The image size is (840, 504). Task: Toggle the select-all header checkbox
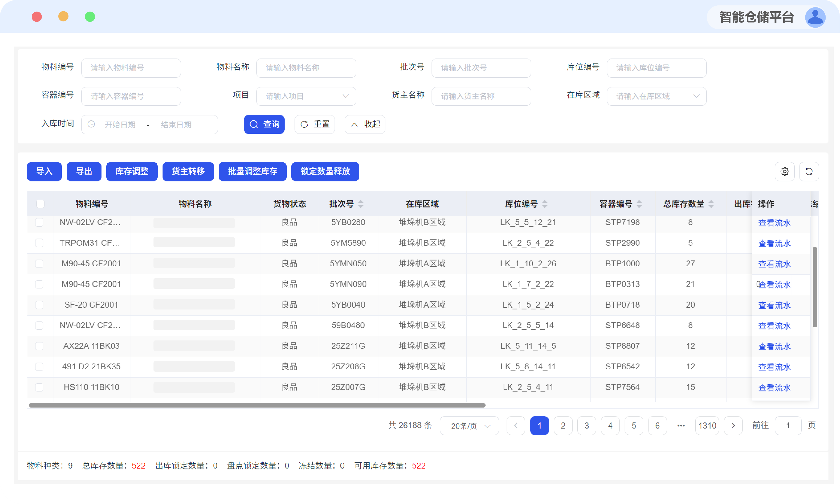coord(40,204)
